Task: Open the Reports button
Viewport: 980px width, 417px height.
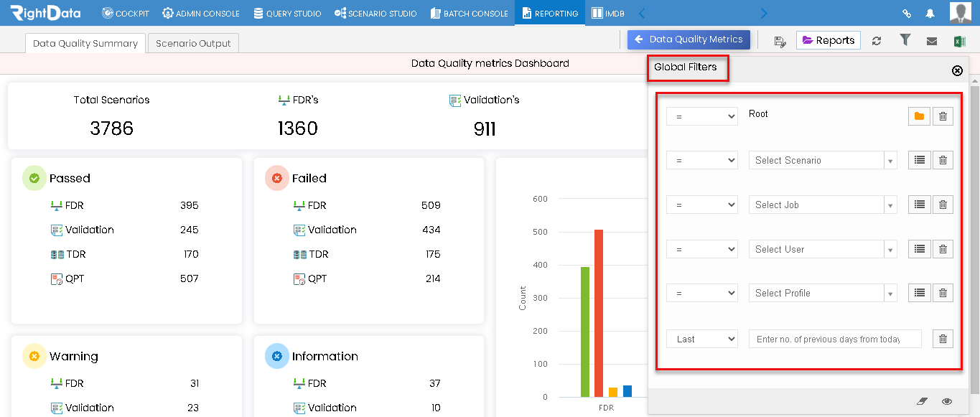Action: [x=829, y=40]
